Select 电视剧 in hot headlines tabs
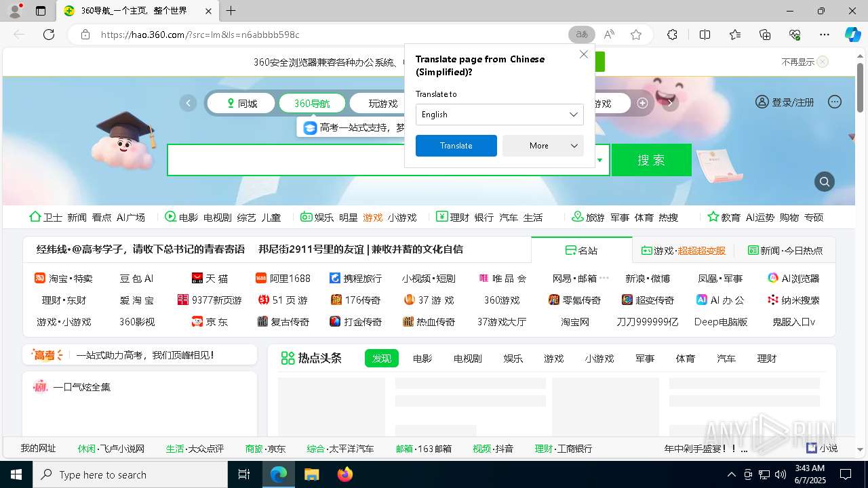868x488 pixels. 468,359
